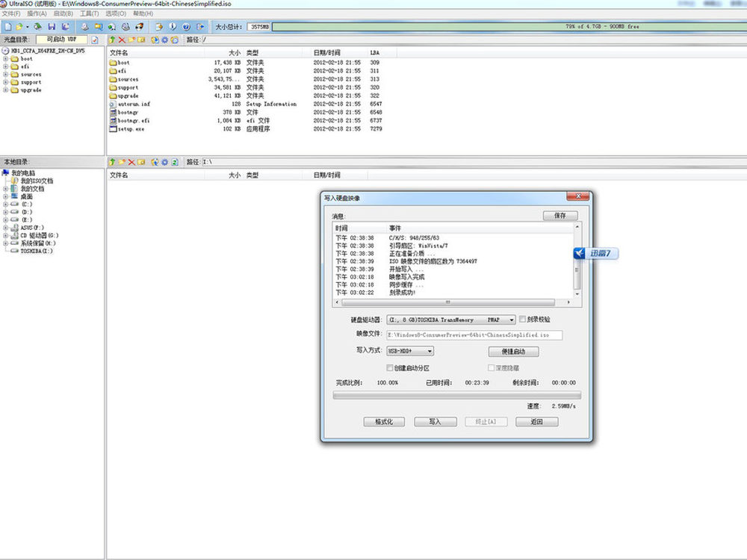The height and width of the screenshot is (560, 747).
Task: Open the 操作(A) menu
Action: tap(37, 13)
